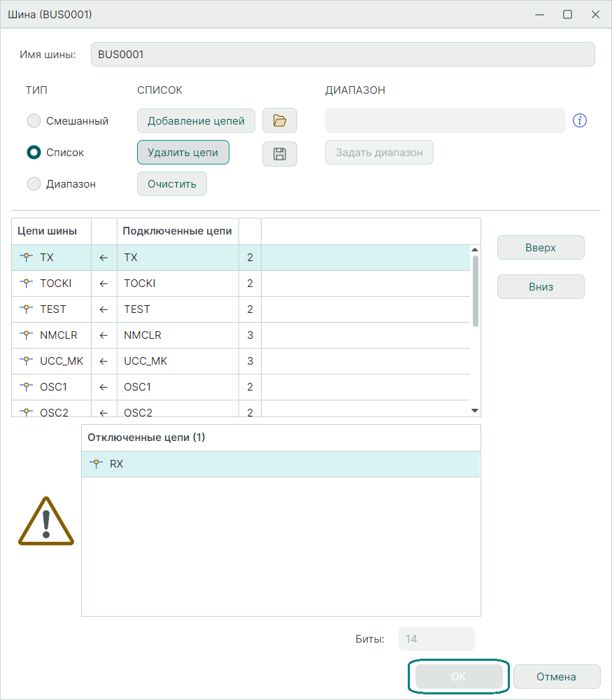The height and width of the screenshot is (700, 612).
Task: Click into the Имя шины name field
Action: (x=343, y=55)
